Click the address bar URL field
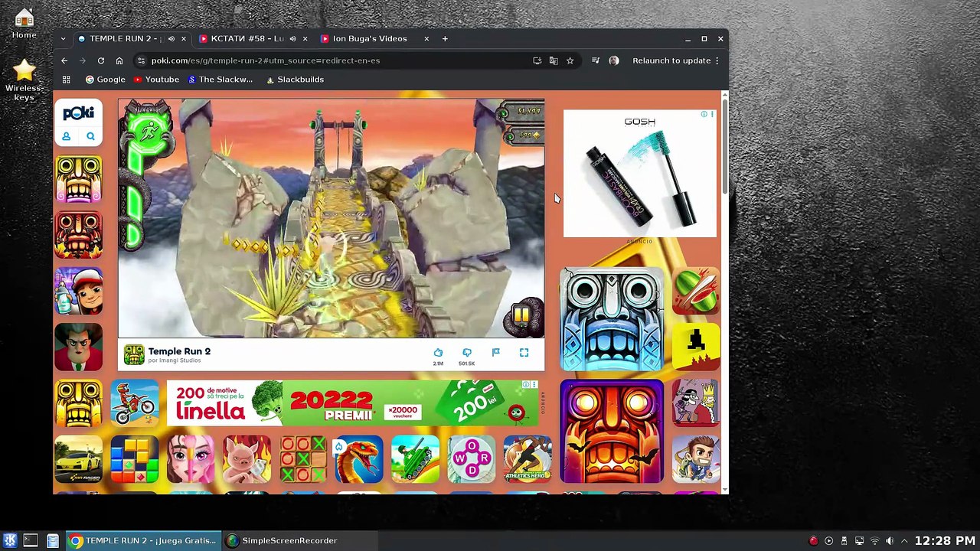 [x=337, y=60]
